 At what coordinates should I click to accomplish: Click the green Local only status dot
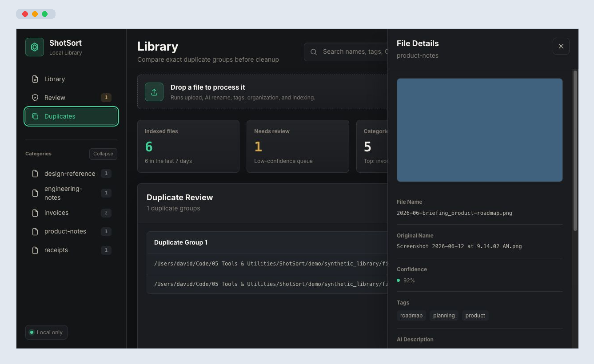[32, 332]
